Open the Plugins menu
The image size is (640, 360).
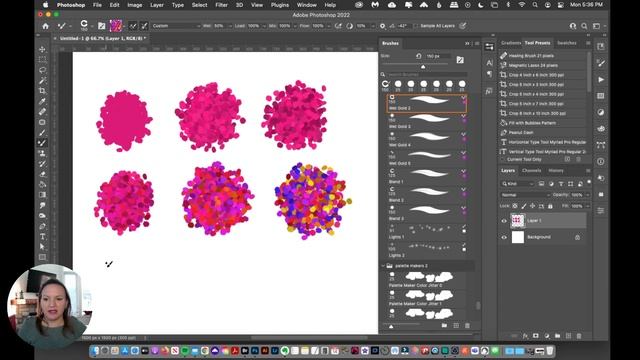[280, 5]
